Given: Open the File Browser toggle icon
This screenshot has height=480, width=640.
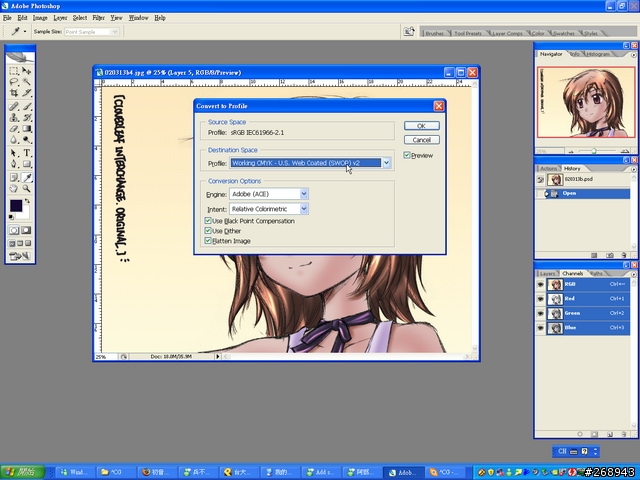Looking at the screenshot, I should click(409, 31).
